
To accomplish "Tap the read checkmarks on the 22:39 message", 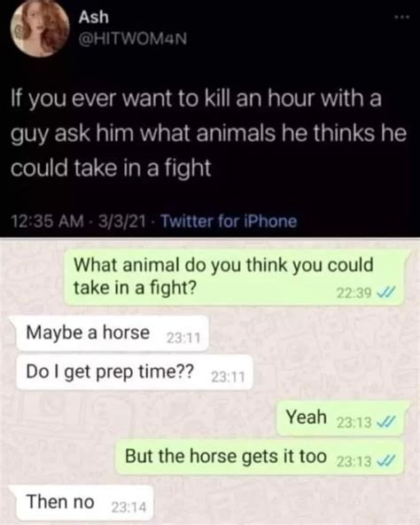I will [x=386, y=292].
